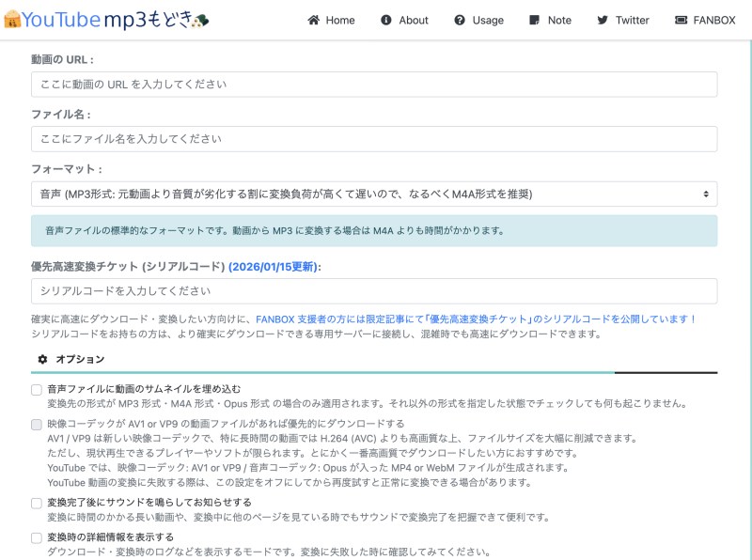
Task: Click the blue MP3 format info notice
Action: (x=374, y=230)
